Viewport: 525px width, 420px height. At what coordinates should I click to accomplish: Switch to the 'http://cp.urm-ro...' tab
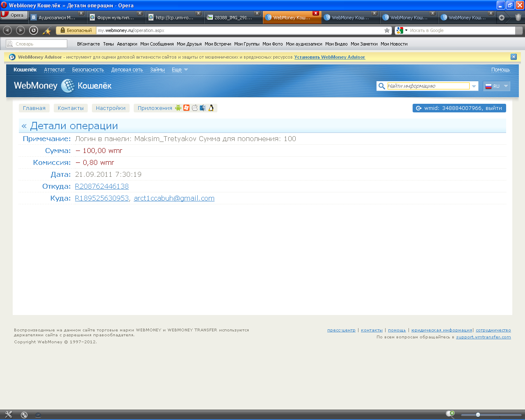[174, 18]
